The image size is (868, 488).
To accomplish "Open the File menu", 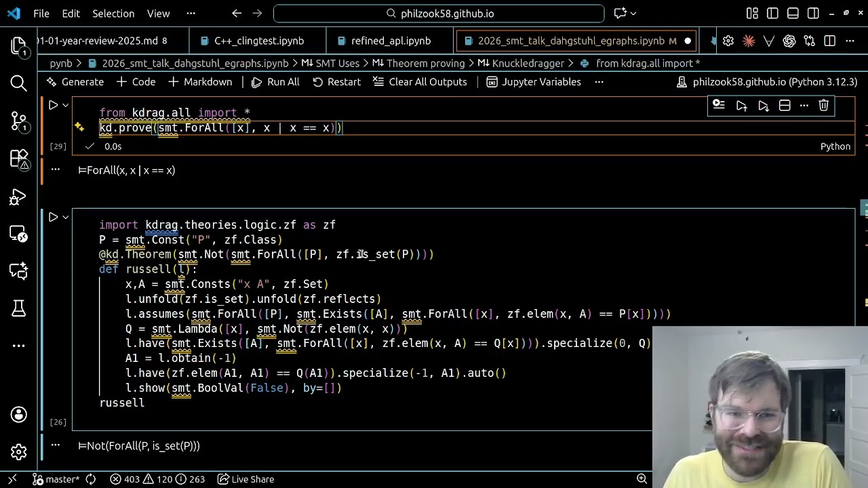I will (x=41, y=13).
